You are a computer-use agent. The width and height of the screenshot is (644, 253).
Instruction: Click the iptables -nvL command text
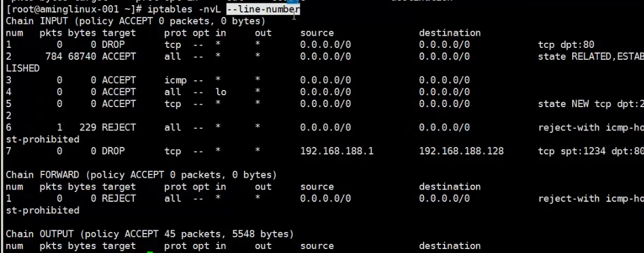point(184,9)
